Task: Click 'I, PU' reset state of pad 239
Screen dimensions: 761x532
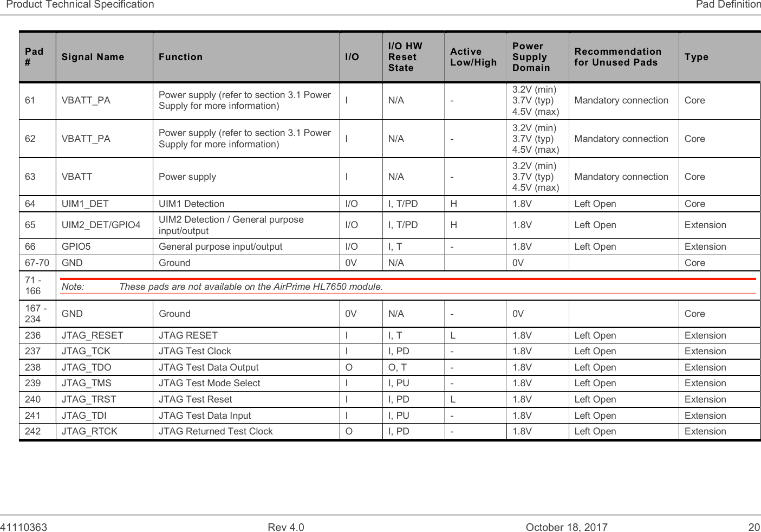Action: [x=399, y=383]
